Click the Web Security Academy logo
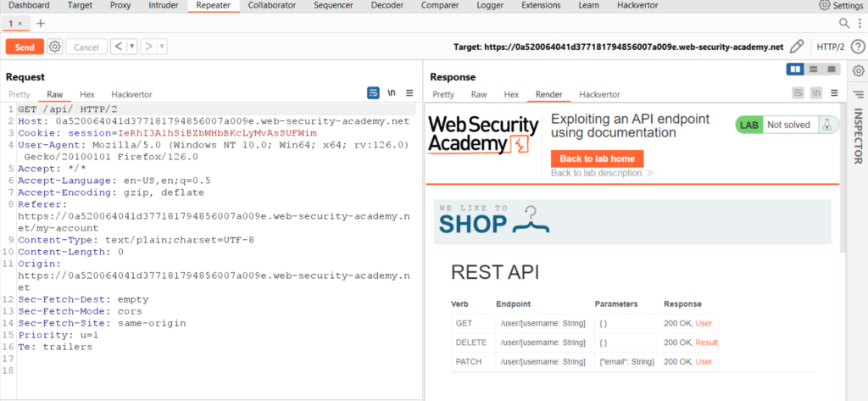This screenshot has width=868, height=401. (x=483, y=134)
